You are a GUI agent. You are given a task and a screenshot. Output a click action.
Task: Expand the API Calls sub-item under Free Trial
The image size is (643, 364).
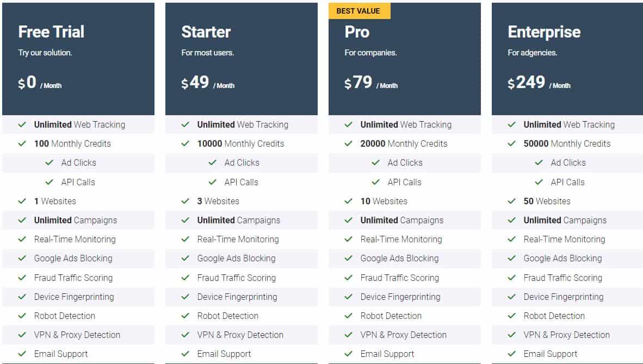(x=79, y=182)
